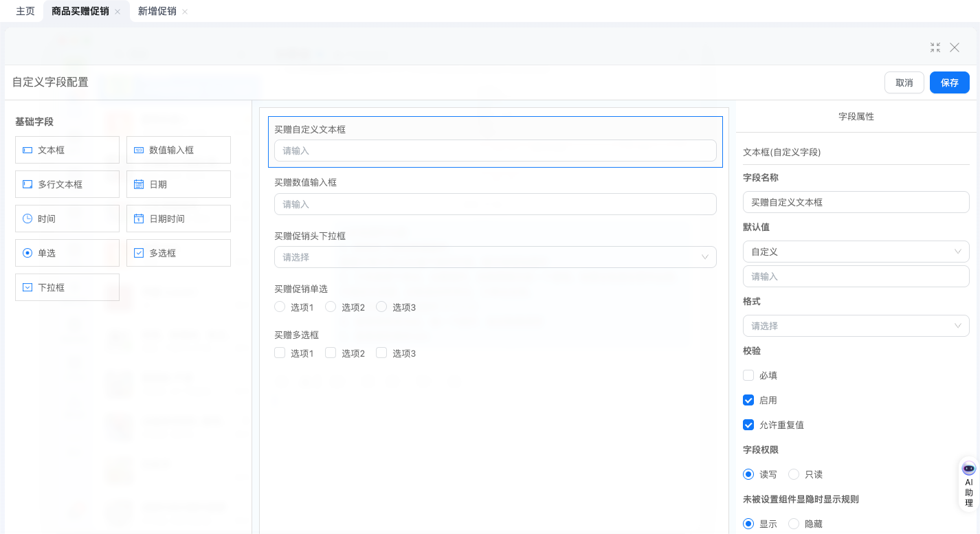Uncheck the 启用 checkbox
Screen dimensions: 980x534
point(749,400)
